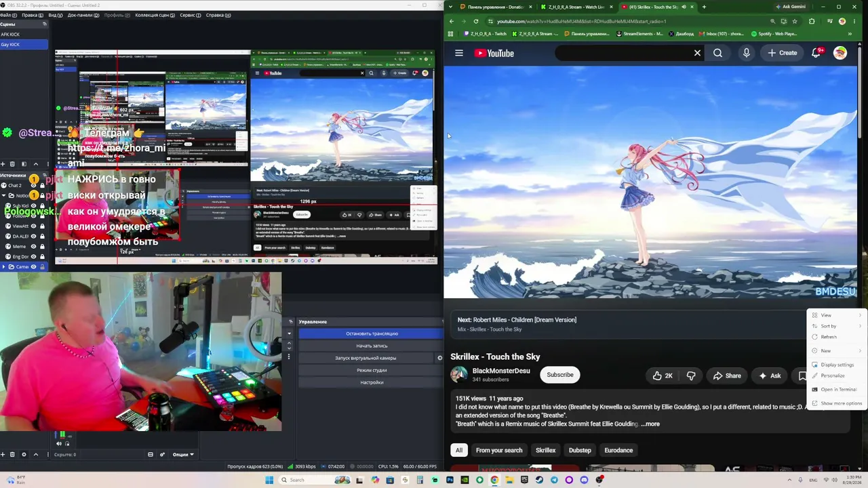Open Epic Games Launcher from the taskbar
Image resolution: width=868 pixels, height=488 pixels.
[524, 480]
